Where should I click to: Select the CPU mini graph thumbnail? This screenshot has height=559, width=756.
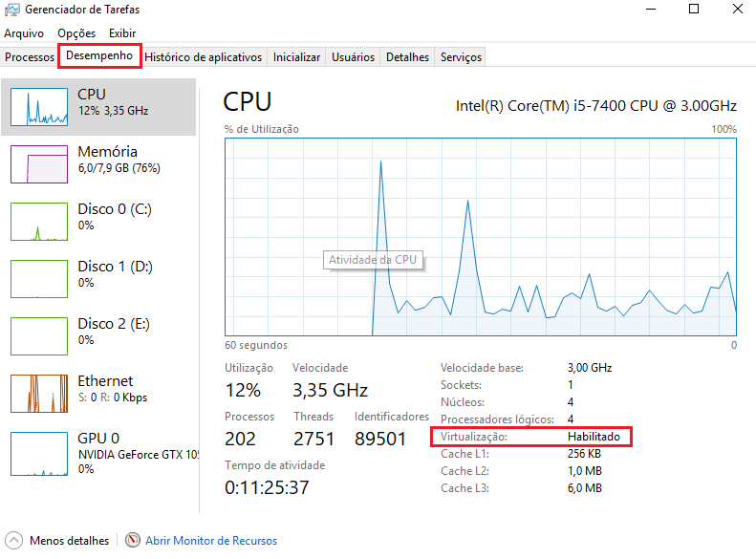39,107
